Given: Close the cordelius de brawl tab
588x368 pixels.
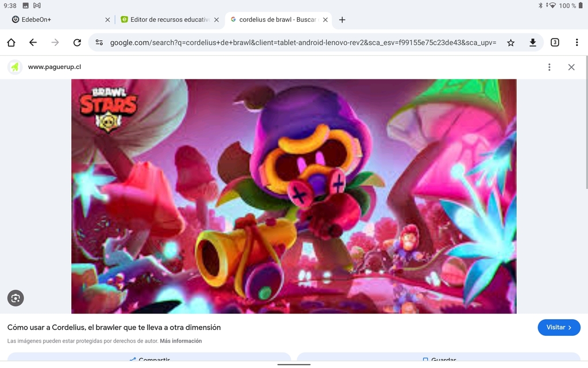Looking at the screenshot, I should (325, 20).
